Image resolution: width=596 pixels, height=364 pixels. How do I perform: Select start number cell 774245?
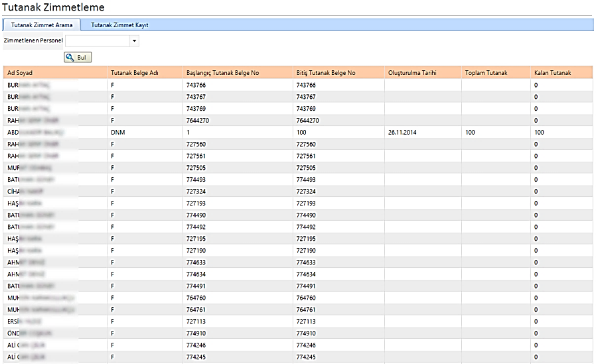[238, 357]
